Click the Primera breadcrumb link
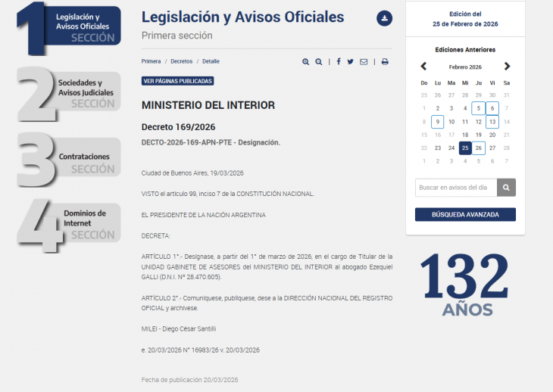 (151, 61)
